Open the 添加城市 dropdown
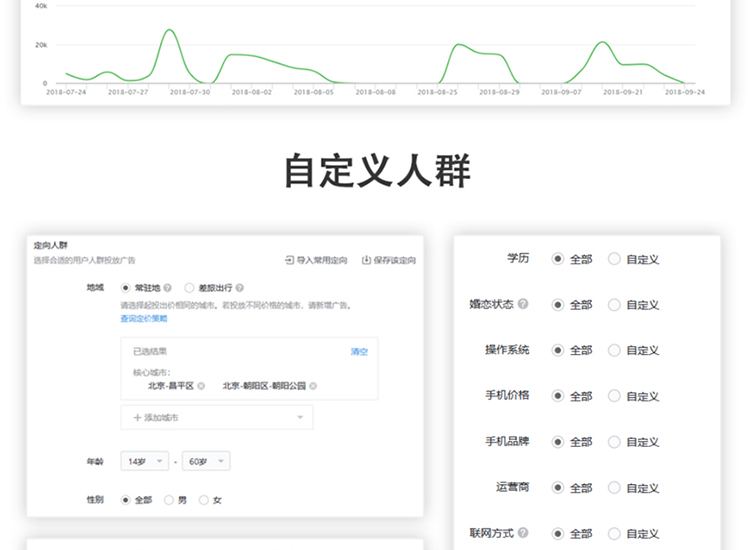Image resolution: width=750 pixels, height=550 pixels. 216,417
